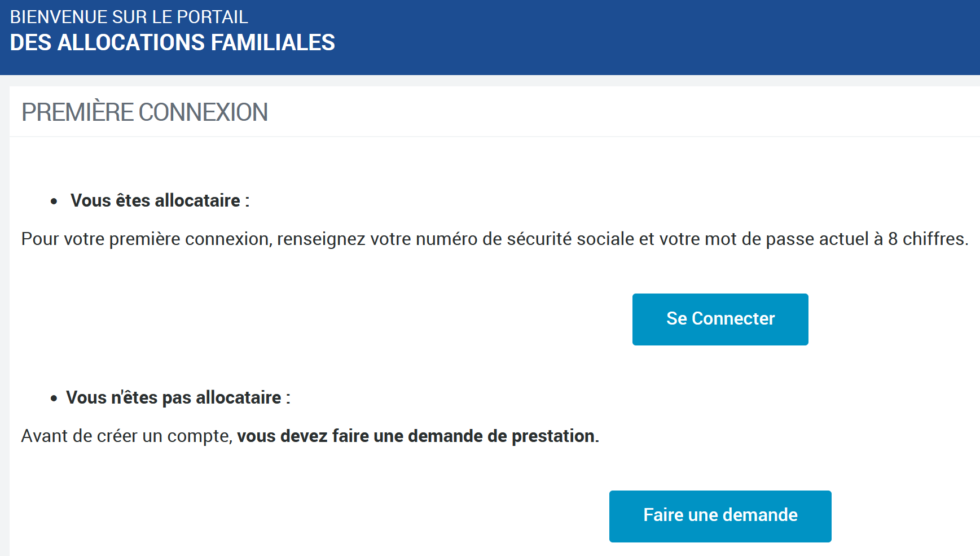Click the bullet point beside Vous êtes allocataire
The width and height of the screenshot is (980, 556).
tap(54, 200)
